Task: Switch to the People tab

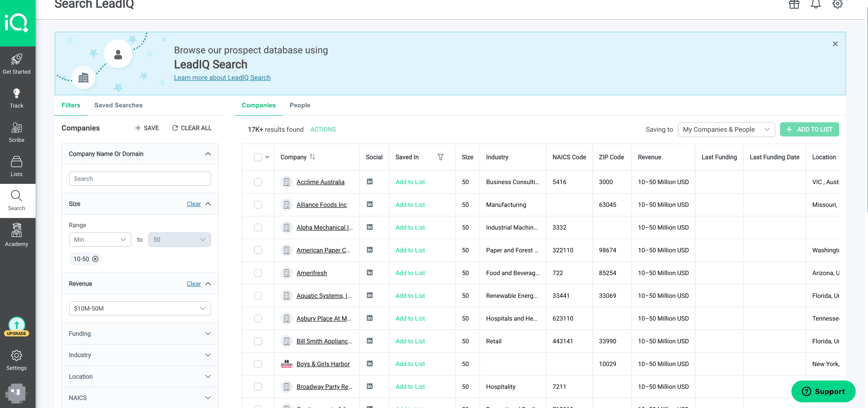Action: 300,105
